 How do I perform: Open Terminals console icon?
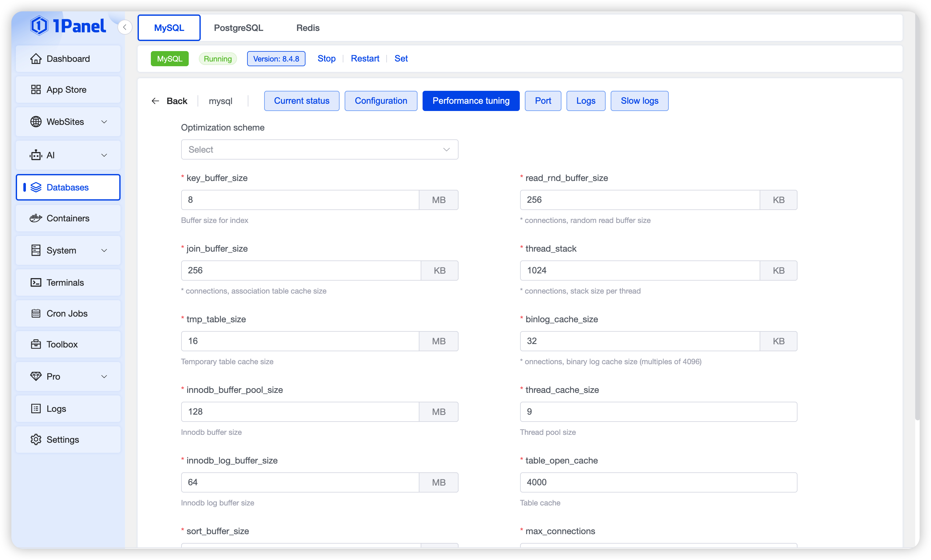36,283
